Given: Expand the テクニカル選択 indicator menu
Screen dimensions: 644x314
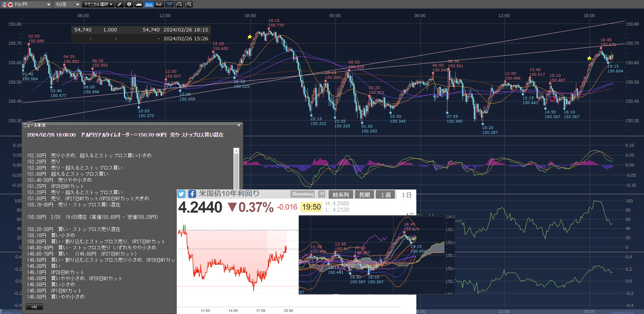Looking at the screenshot, I should point(98,4).
